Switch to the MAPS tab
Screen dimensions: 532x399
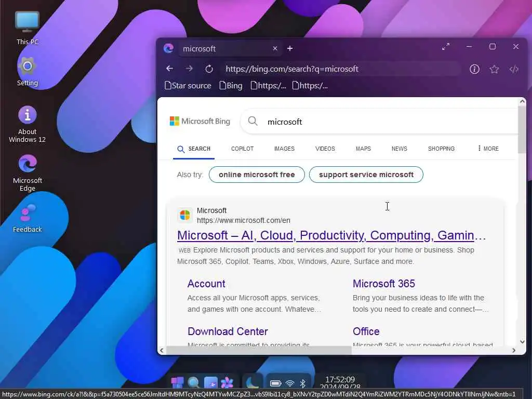(x=363, y=149)
